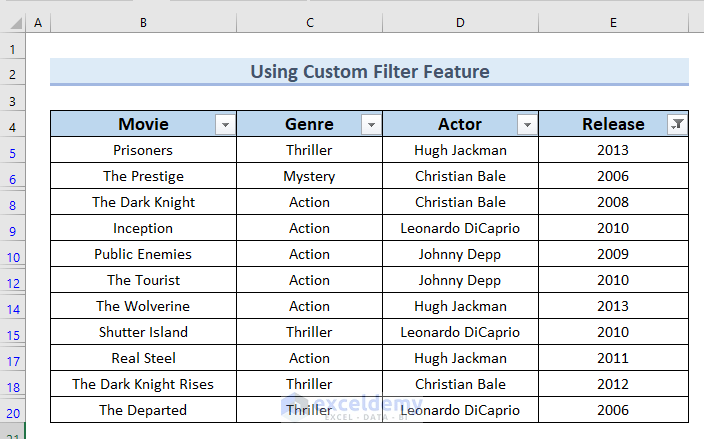
Task: Select column C header
Action: (309, 22)
